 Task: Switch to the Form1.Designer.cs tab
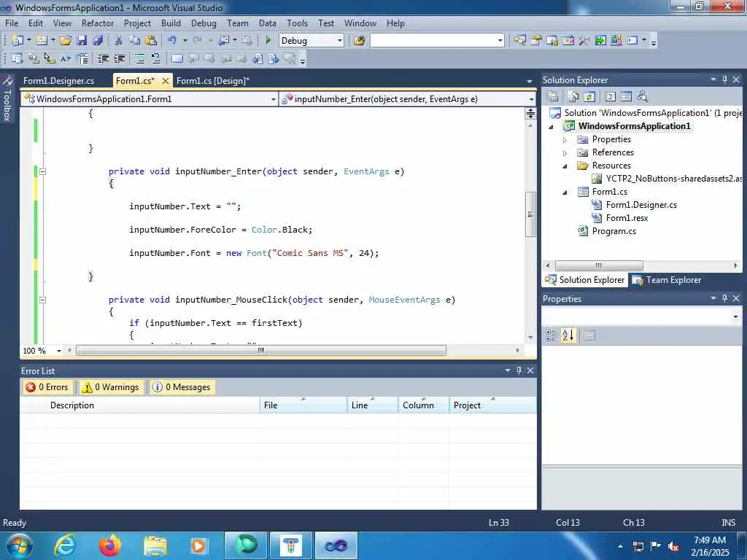58,81
